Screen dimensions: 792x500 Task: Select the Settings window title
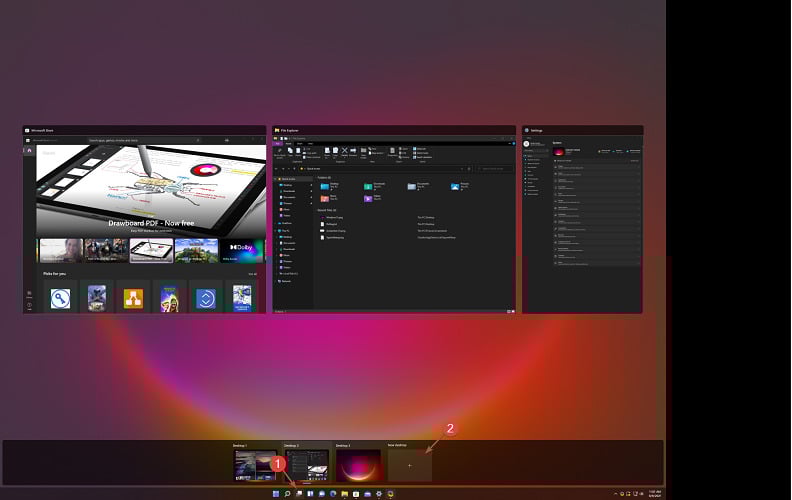click(536, 130)
